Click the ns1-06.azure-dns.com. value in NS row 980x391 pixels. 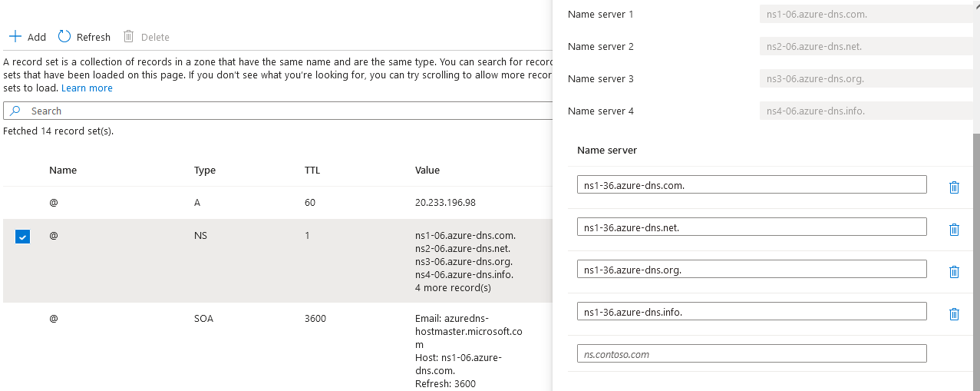465,236
